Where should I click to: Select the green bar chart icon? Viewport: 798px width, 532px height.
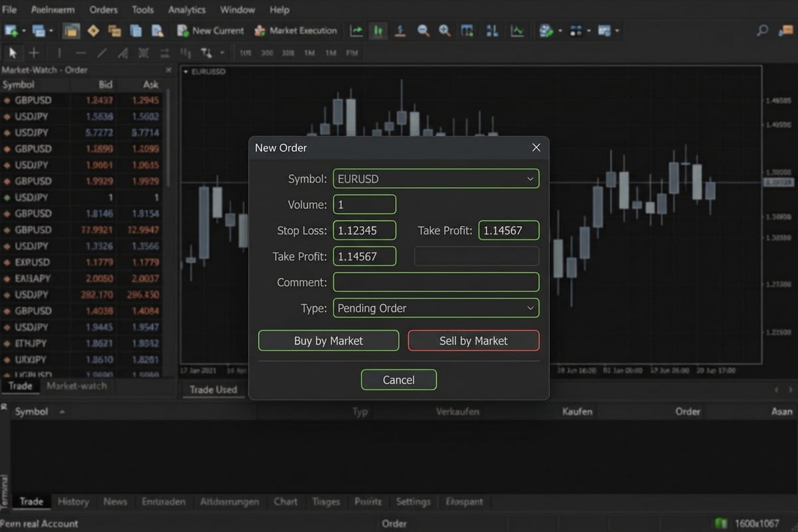point(378,31)
